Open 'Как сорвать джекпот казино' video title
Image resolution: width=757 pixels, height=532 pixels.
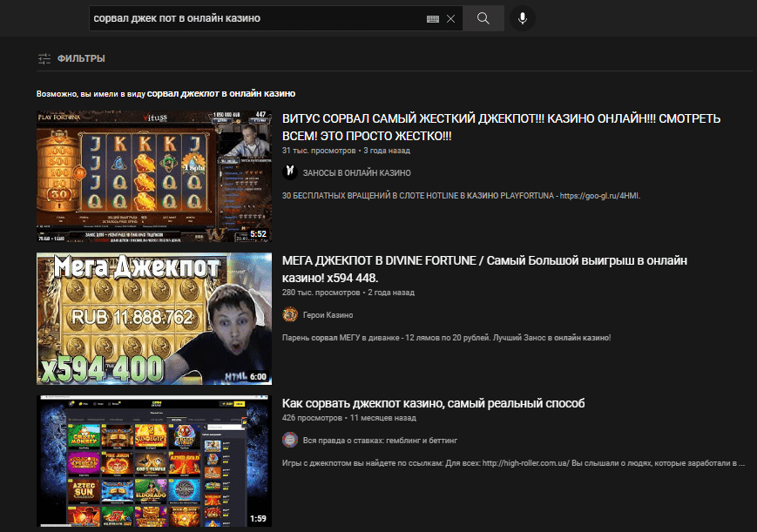point(433,403)
